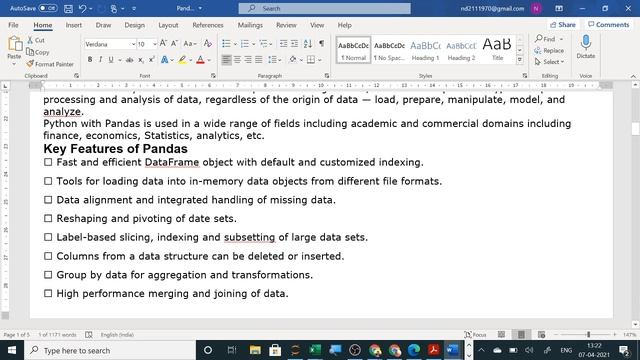Toggle the AutoSave switch
The image size is (640, 360).
[x=48, y=8]
